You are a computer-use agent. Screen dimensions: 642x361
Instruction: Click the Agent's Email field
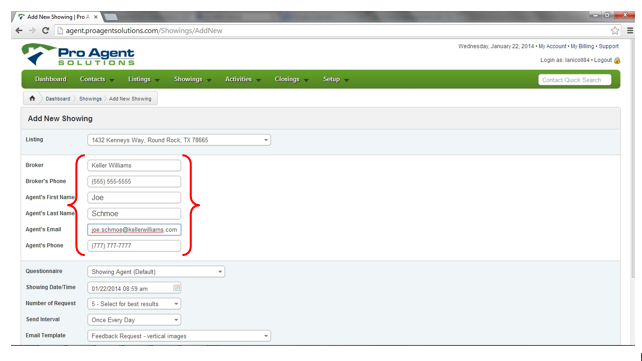point(134,230)
